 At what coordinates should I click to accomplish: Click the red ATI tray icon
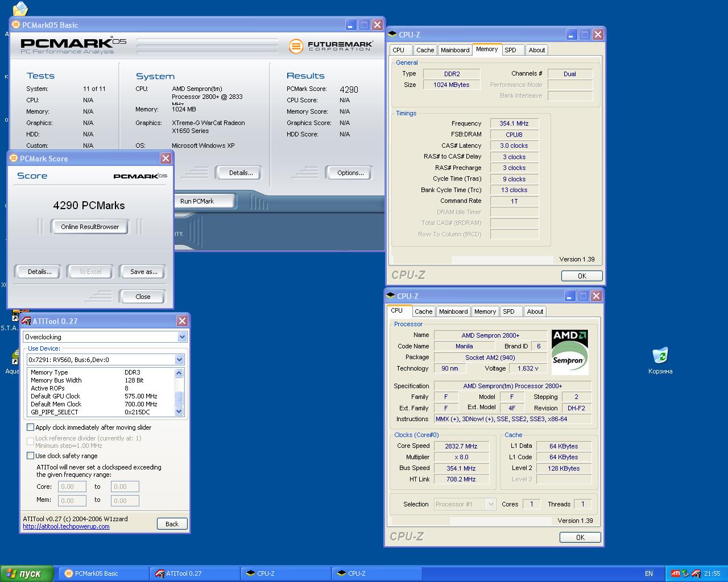point(676,573)
